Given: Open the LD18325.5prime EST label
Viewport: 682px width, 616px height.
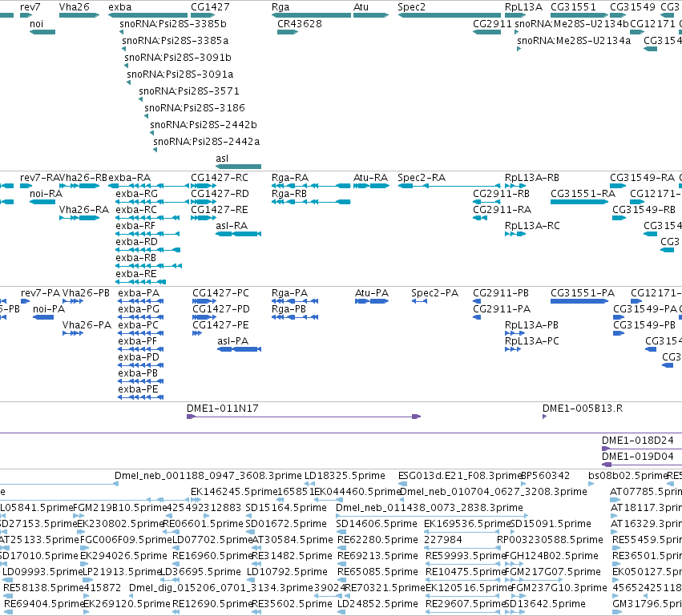Looking at the screenshot, I should pos(345,476).
